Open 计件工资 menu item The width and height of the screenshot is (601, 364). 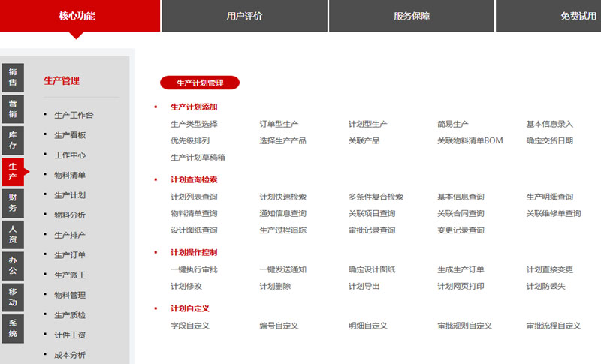[70, 335]
